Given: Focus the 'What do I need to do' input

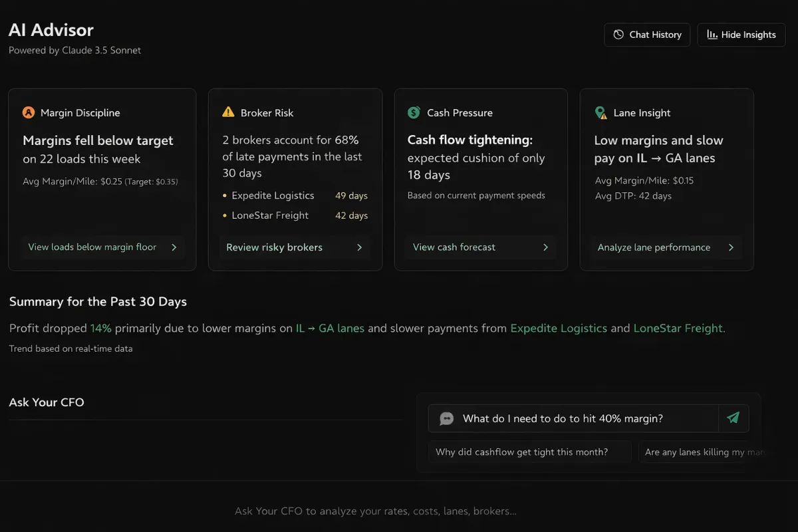Looking at the screenshot, I should (572, 418).
